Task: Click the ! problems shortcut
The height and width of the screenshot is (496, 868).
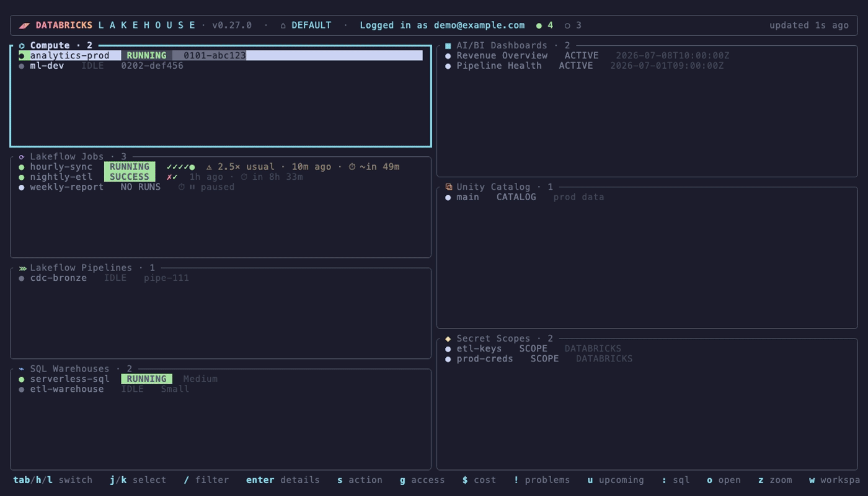Action: point(542,480)
